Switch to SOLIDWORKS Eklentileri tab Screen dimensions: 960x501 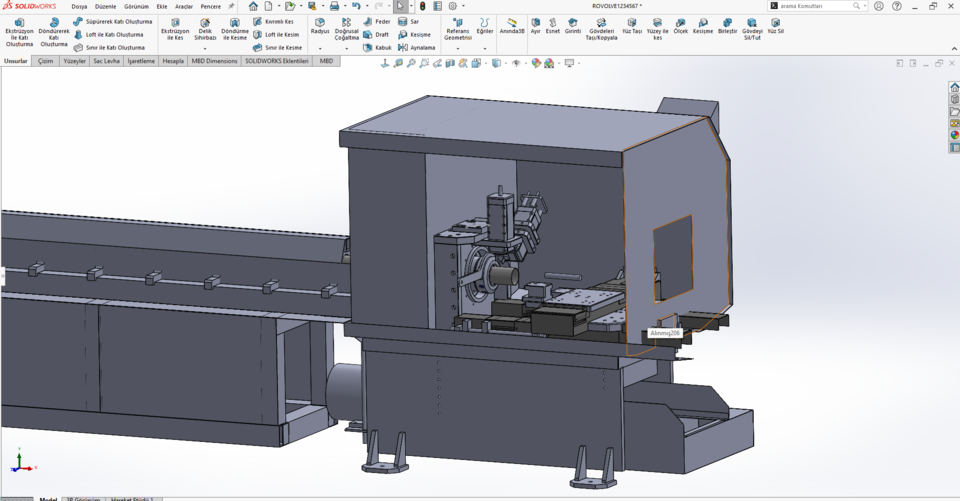pyautogui.click(x=277, y=61)
